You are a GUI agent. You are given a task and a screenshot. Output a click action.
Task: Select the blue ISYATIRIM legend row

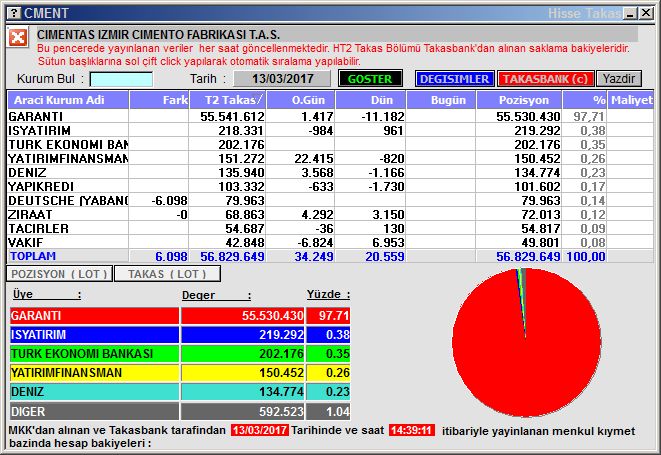click(180, 334)
